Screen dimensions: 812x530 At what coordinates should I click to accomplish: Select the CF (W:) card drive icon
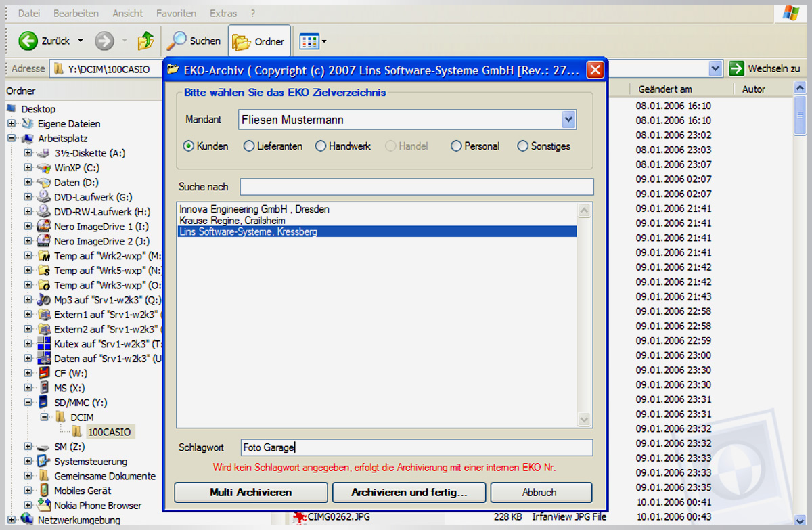click(x=44, y=373)
